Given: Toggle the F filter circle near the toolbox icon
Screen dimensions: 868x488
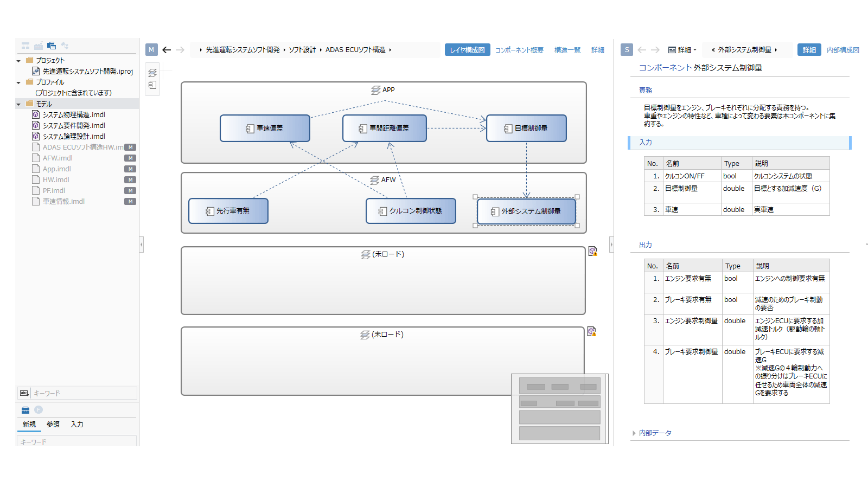Looking at the screenshot, I should pos(38,410).
